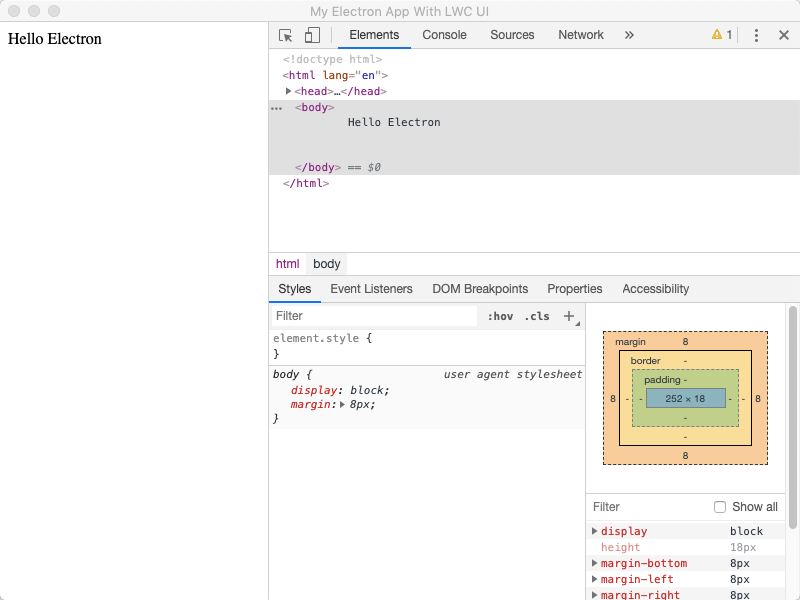
Task: Click the computed pane vertical scrollbar
Action: (x=792, y=417)
